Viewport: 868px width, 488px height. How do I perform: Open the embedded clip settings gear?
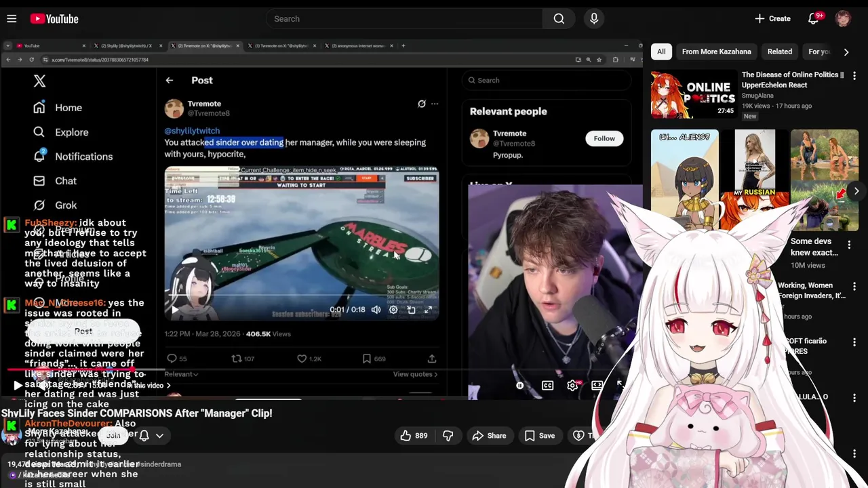coord(393,310)
